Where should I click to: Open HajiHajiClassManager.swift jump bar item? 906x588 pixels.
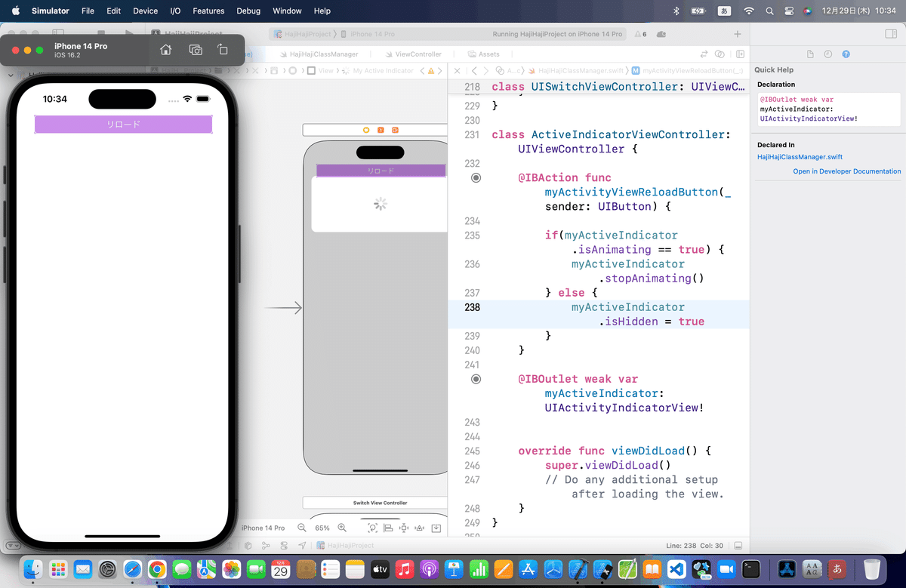point(576,70)
